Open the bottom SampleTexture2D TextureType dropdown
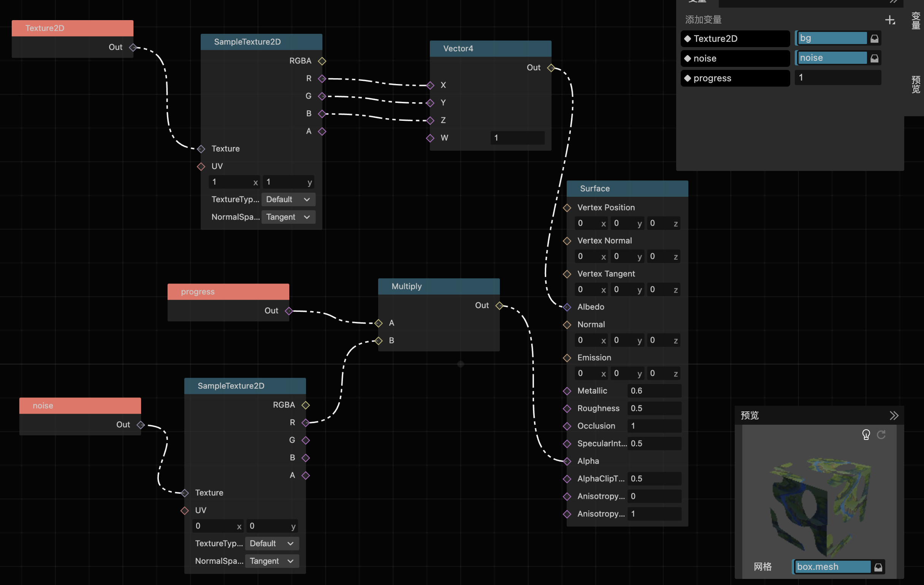The width and height of the screenshot is (924, 585). click(271, 544)
